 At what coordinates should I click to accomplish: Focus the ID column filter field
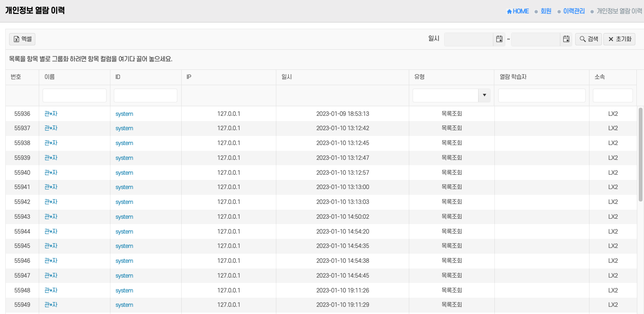pyautogui.click(x=145, y=96)
